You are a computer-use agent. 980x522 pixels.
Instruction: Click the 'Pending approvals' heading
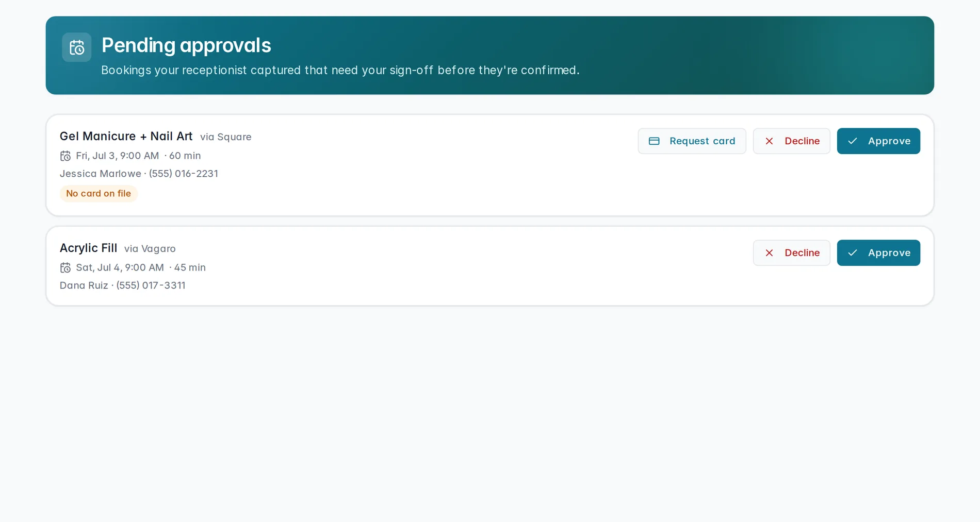pyautogui.click(x=186, y=45)
